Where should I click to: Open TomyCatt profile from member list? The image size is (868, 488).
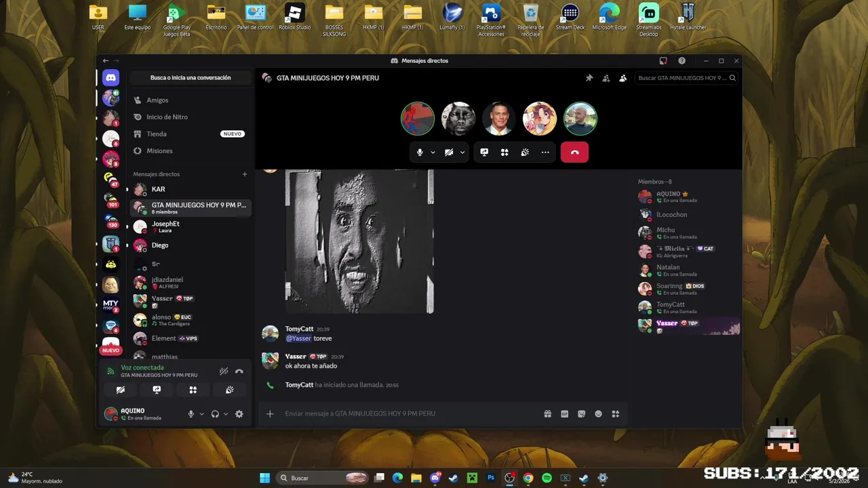coord(688,308)
